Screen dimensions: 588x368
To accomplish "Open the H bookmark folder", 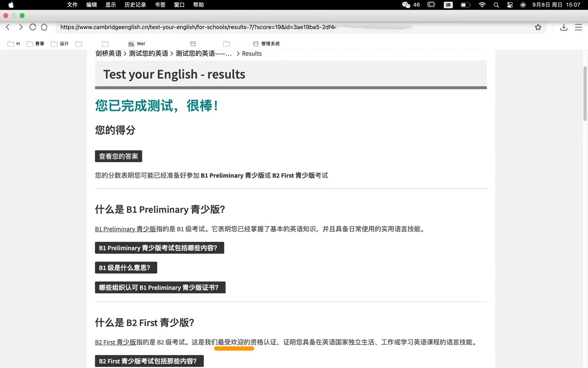I will coord(14,44).
